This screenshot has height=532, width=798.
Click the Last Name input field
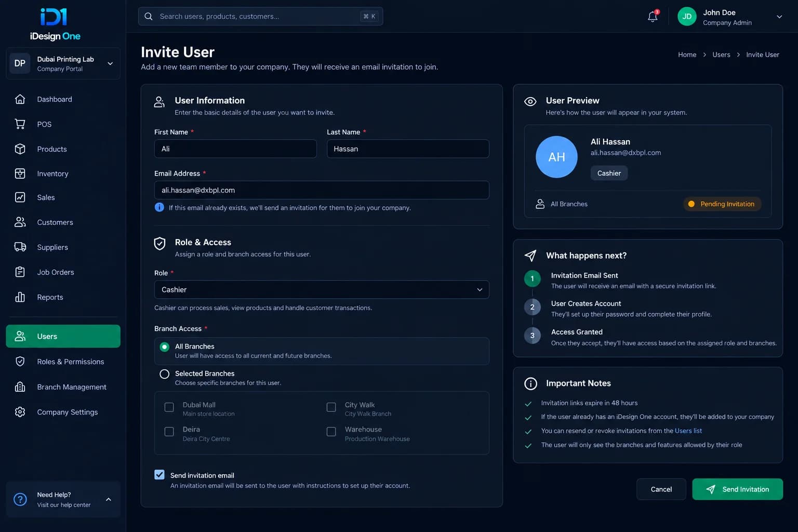408,149
